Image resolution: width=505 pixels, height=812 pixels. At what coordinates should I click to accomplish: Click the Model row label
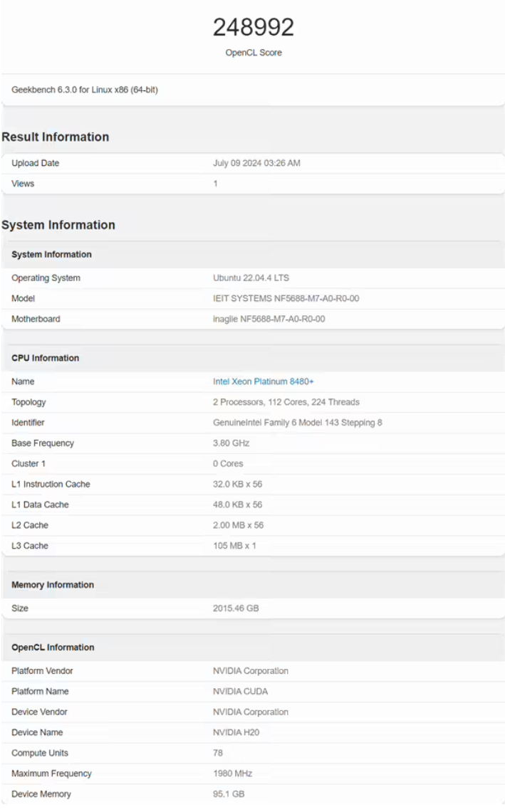coord(23,298)
